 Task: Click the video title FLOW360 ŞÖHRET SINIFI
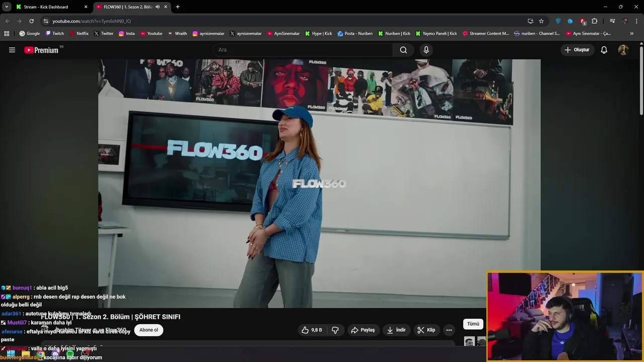tap(111, 317)
